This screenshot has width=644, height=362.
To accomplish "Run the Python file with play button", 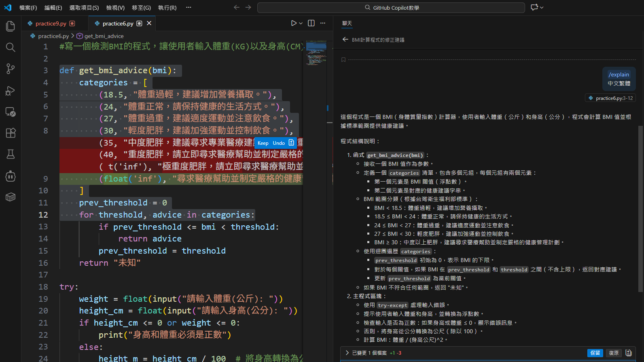I will pyautogui.click(x=294, y=23).
